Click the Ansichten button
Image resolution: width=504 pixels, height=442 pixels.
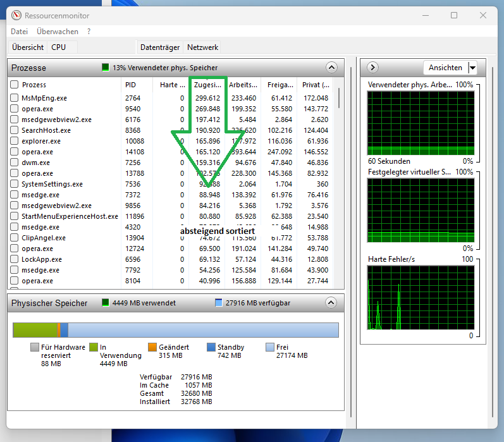(445, 68)
